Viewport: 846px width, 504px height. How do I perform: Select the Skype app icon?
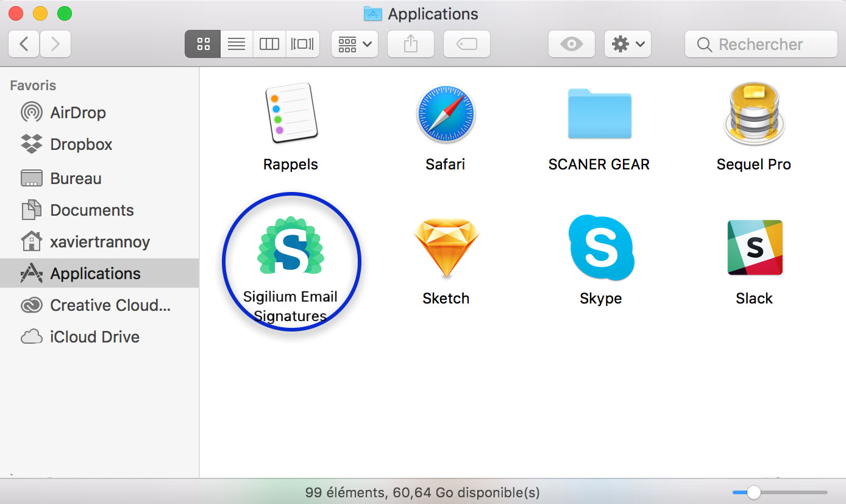(x=601, y=247)
